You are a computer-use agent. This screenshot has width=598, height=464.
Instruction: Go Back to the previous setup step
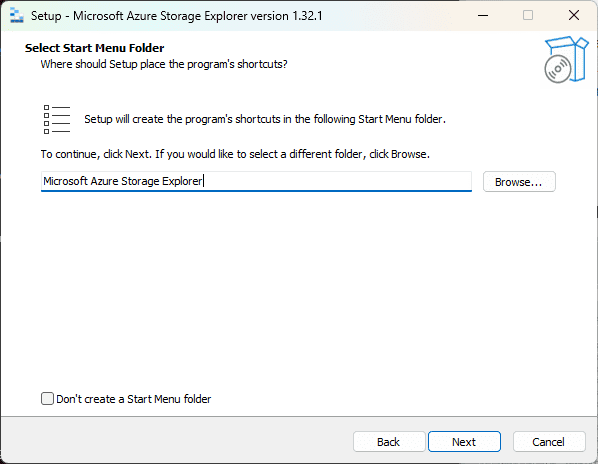point(389,442)
